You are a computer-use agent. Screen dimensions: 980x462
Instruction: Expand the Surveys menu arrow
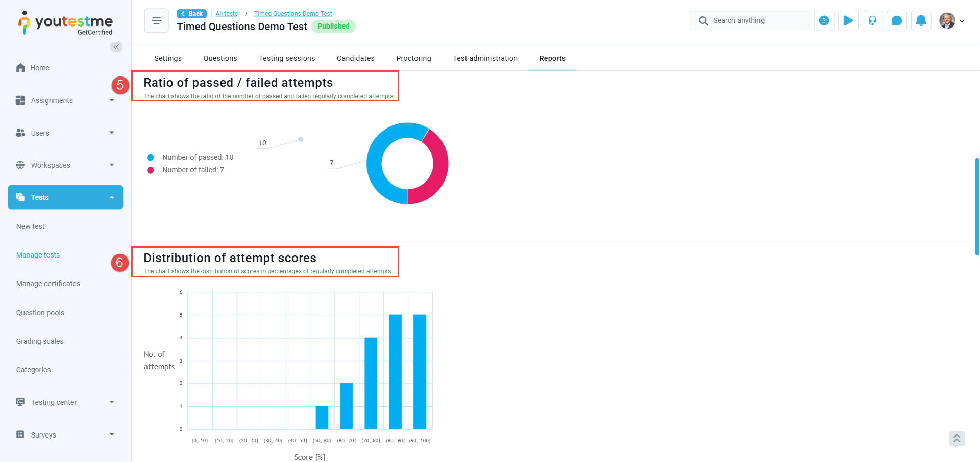[112, 434]
